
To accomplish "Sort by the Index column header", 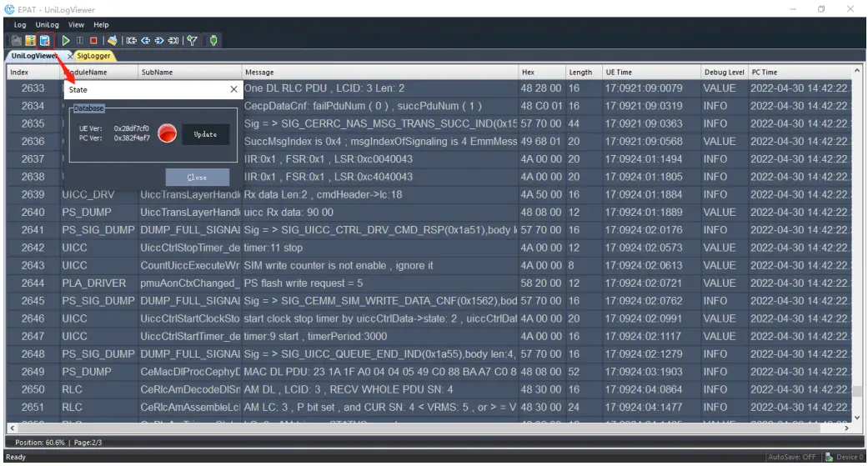I will click(33, 72).
